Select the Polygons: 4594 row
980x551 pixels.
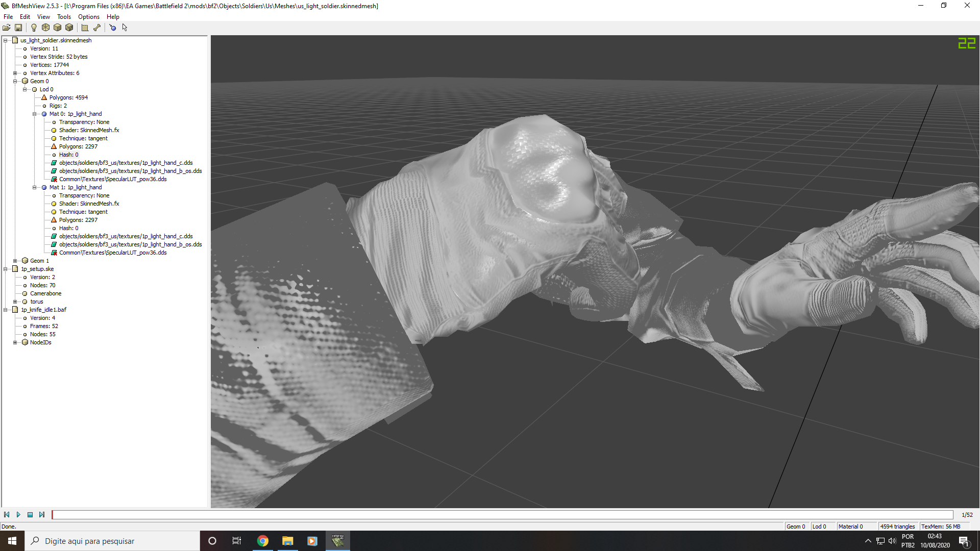(x=68, y=97)
